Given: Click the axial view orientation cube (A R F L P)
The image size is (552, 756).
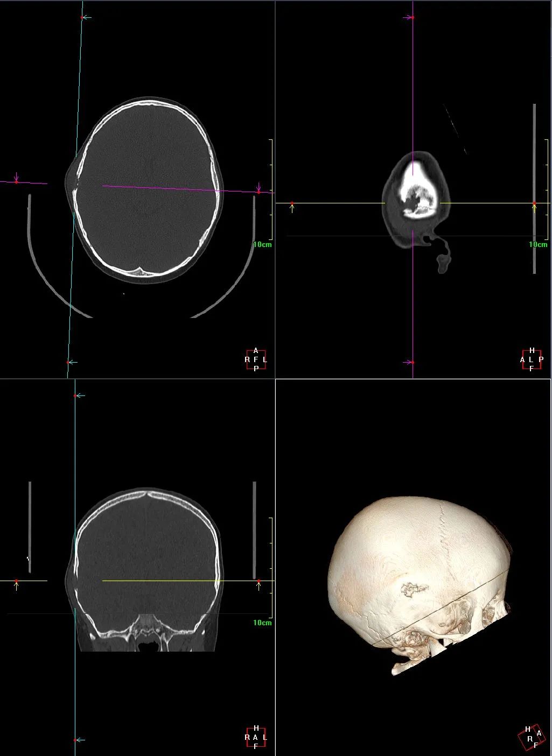Looking at the screenshot, I should pyautogui.click(x=256, y=359).
